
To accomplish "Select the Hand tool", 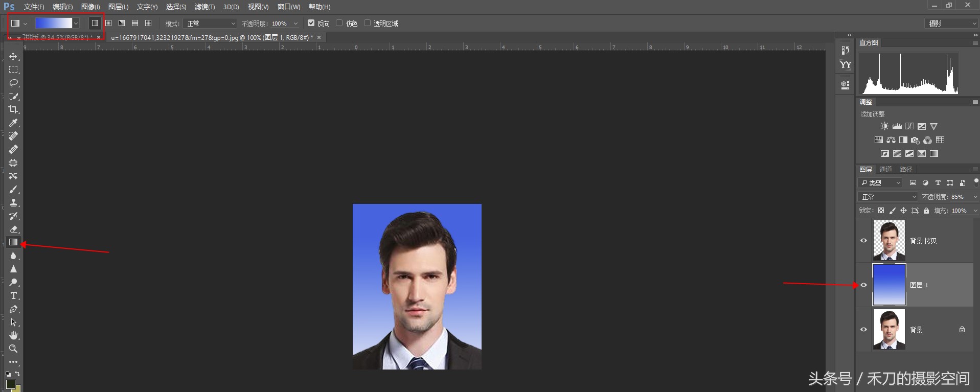I will pyautogui.click(x=13, y=335).
